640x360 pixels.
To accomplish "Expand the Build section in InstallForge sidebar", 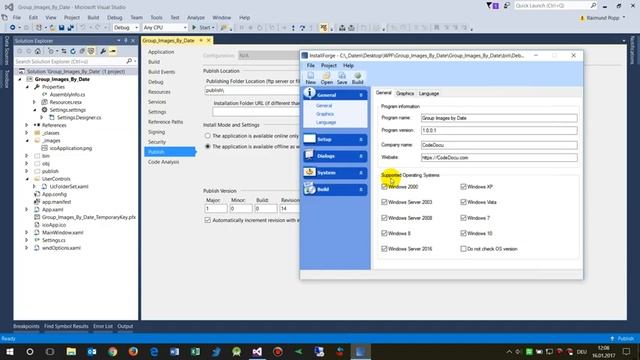I will (x=335, y=189).
